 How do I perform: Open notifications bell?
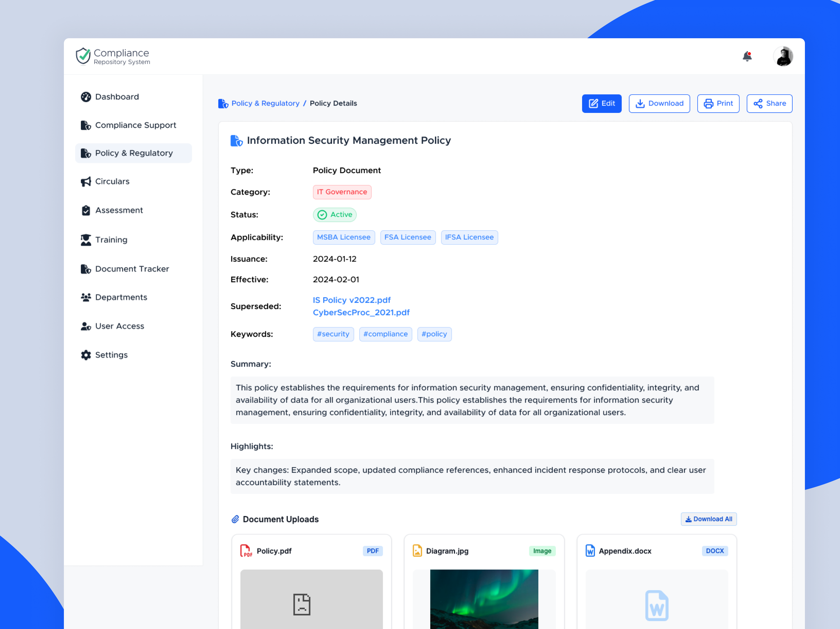pos(747,56)
